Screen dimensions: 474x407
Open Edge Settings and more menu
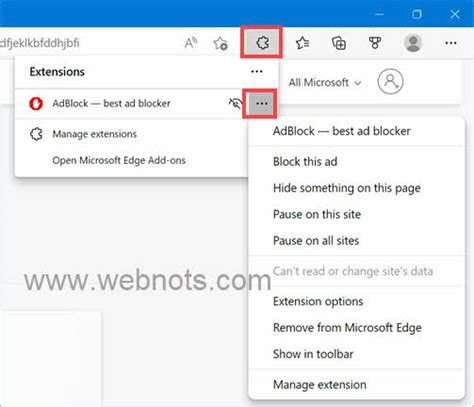point(451,43)
